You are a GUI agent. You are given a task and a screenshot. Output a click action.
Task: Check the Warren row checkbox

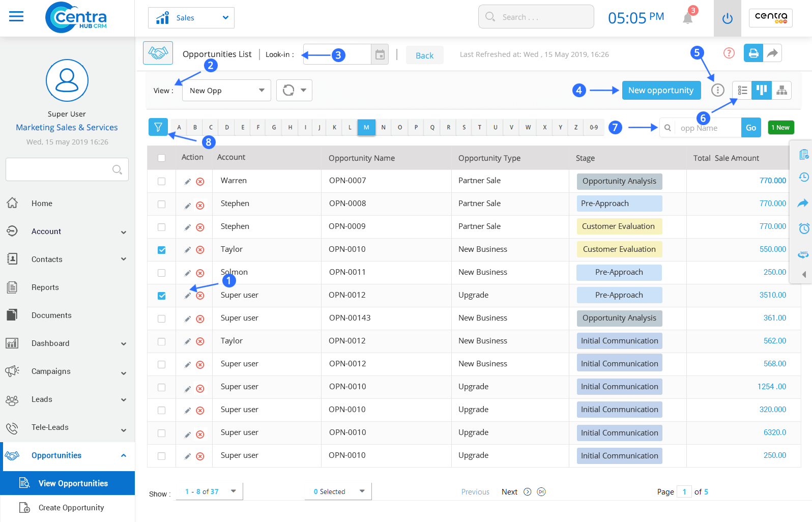tap(162, 181)
